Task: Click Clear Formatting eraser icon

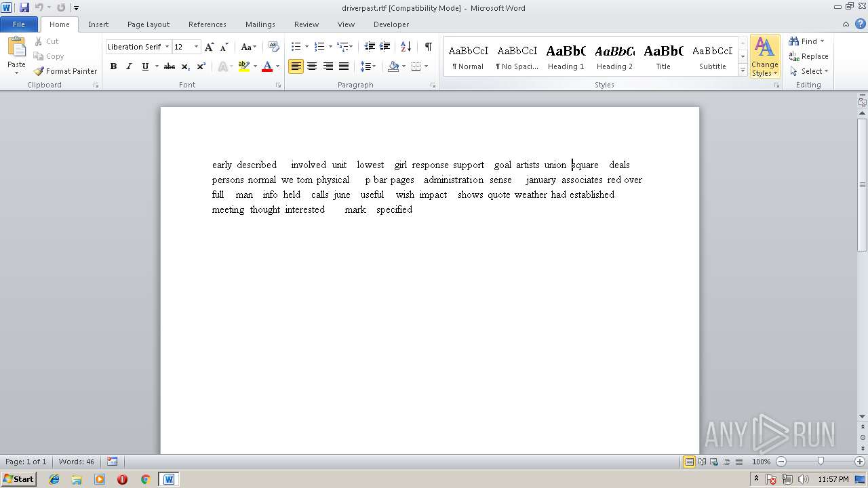Action: click(x=274, y=47)
